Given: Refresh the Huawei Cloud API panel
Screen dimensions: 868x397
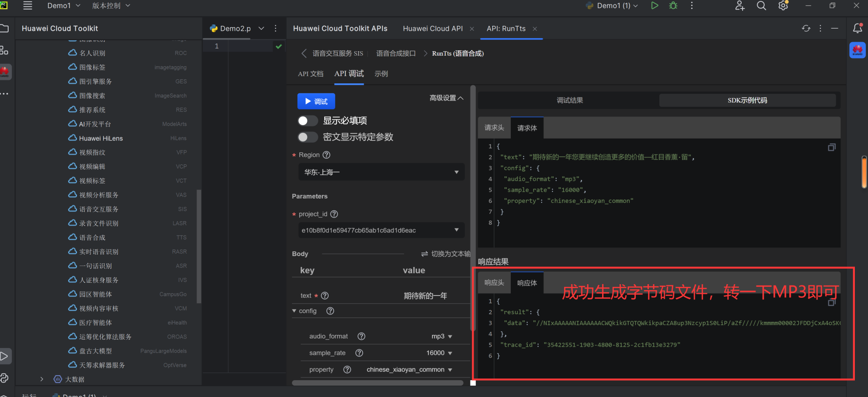Looking at the screenshot, I should point(806,28).
